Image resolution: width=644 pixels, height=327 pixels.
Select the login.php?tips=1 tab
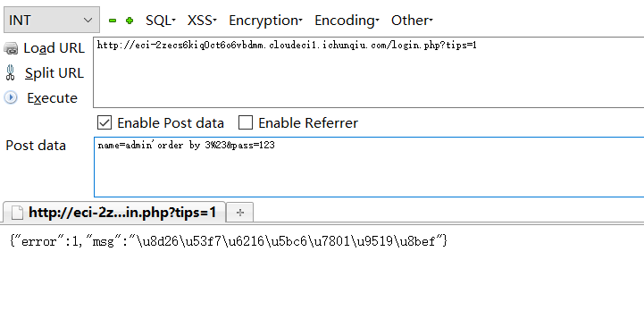pyautogui.click(x=114, y=212)
